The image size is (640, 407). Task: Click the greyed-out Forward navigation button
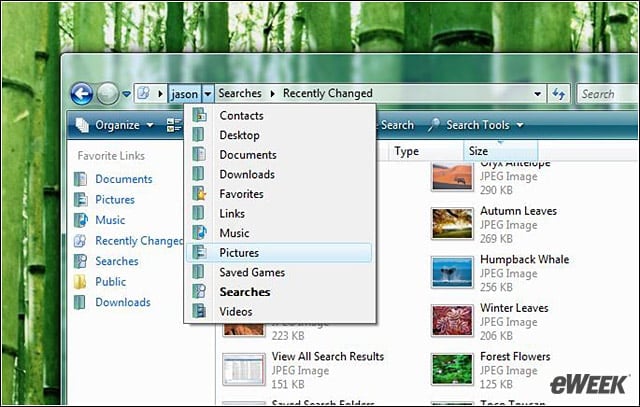108,93
